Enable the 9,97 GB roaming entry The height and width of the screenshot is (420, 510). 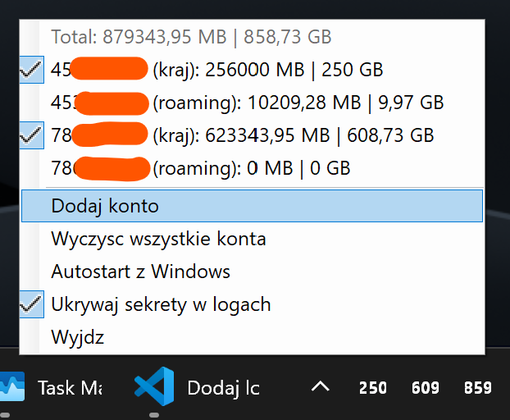[x=252, y=103]
